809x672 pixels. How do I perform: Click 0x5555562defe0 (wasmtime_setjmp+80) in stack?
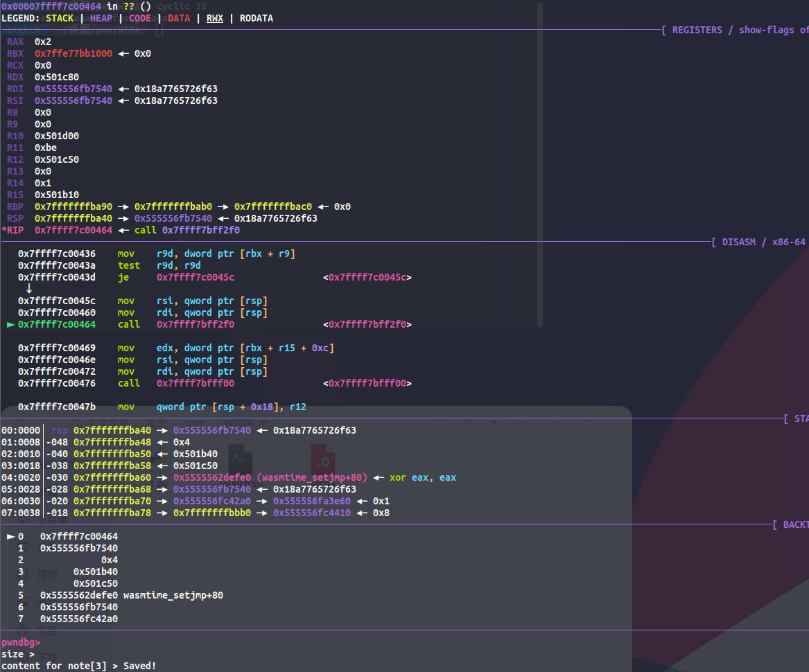coord(270,477)
